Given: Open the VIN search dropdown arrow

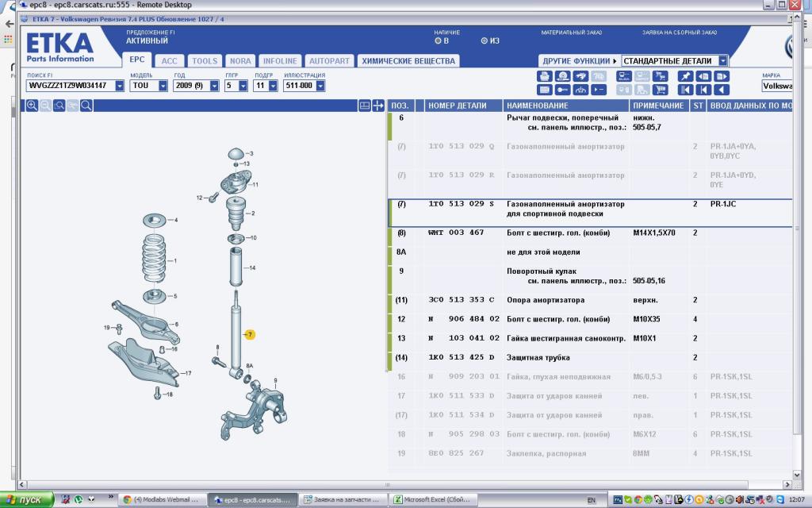Looking at the screenshot, I should (120, 86).
